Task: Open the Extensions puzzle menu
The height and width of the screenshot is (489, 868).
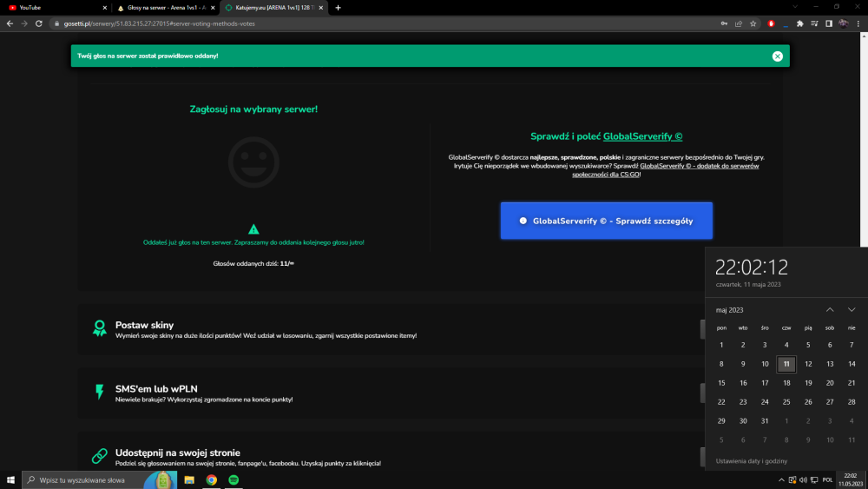Action: tap(800, 23)
